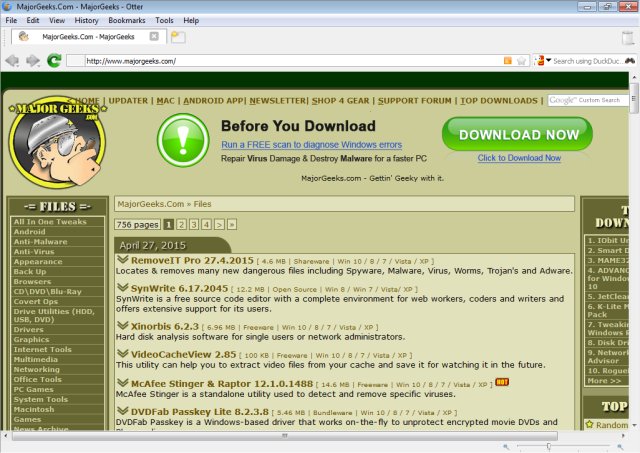Reload the page with the green refresh icon
The height and width of the screenshot is (453, 640).
[54, 61]
